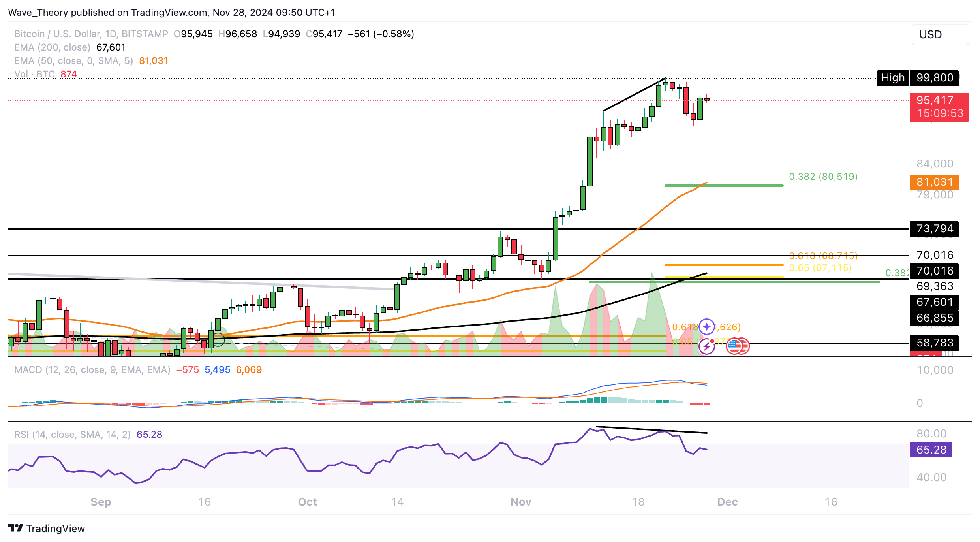Click the purple lightning bolt event icon
Viewport: 980px width, 542px height.
click(706, 346)
